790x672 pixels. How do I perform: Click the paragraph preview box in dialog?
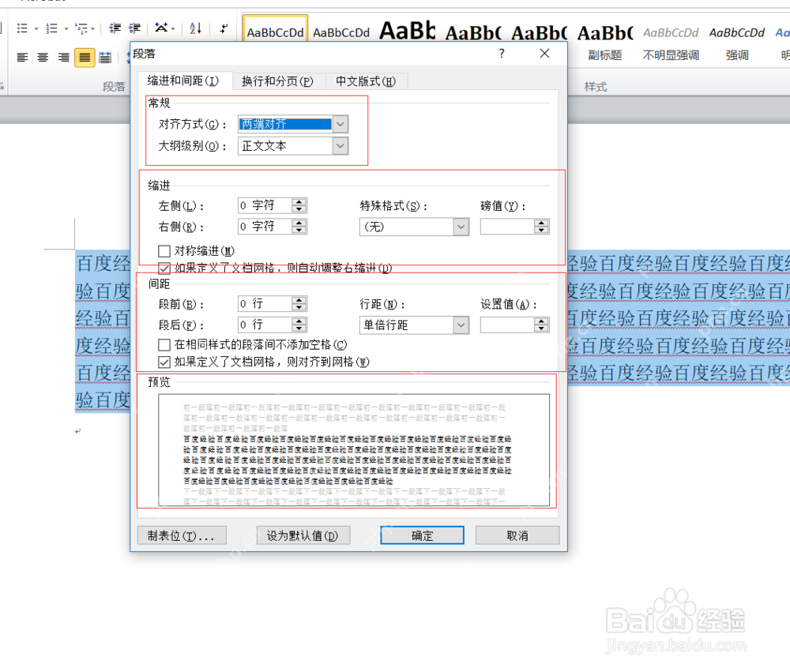[354, 450]
